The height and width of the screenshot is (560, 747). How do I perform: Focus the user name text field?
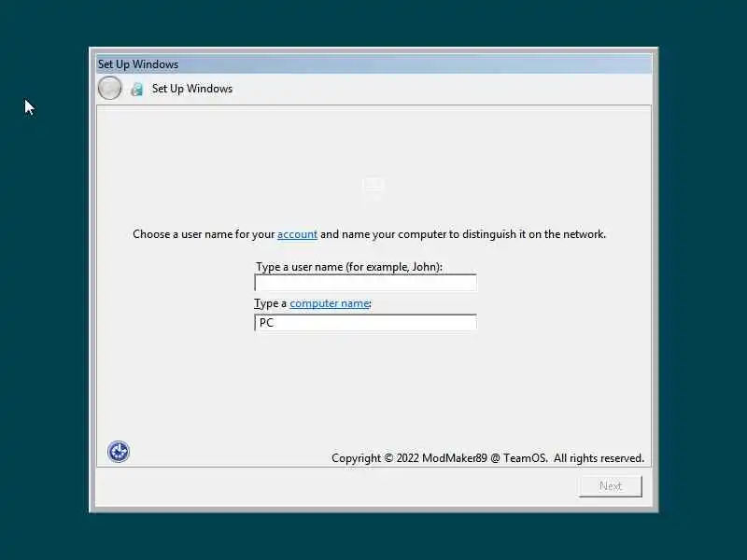(x=365, y=283)
